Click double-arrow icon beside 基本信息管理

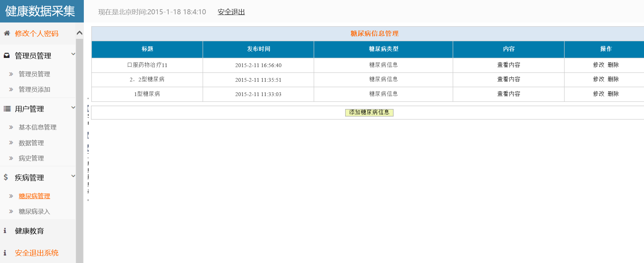click(11, 127)
